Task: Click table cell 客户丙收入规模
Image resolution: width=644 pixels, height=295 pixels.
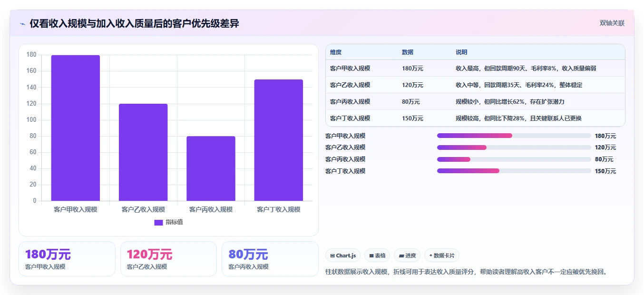Action: coord(350,102)
